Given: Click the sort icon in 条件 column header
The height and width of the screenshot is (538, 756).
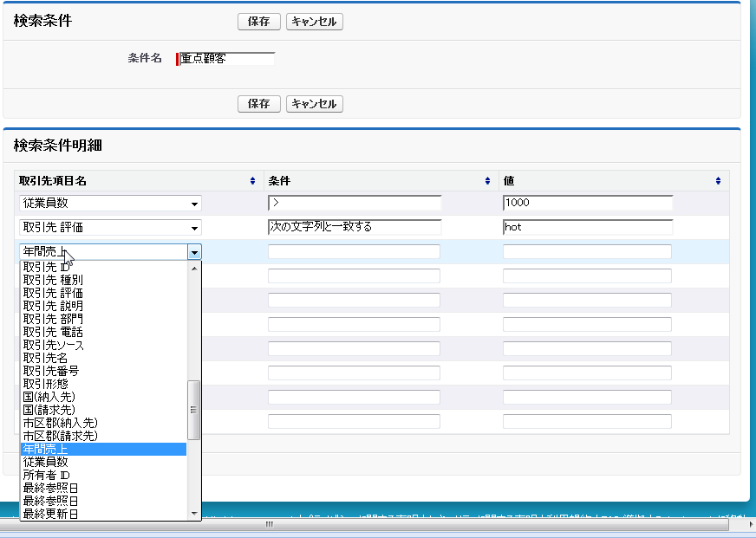Looking at the screenshot, I should (487, 180).
